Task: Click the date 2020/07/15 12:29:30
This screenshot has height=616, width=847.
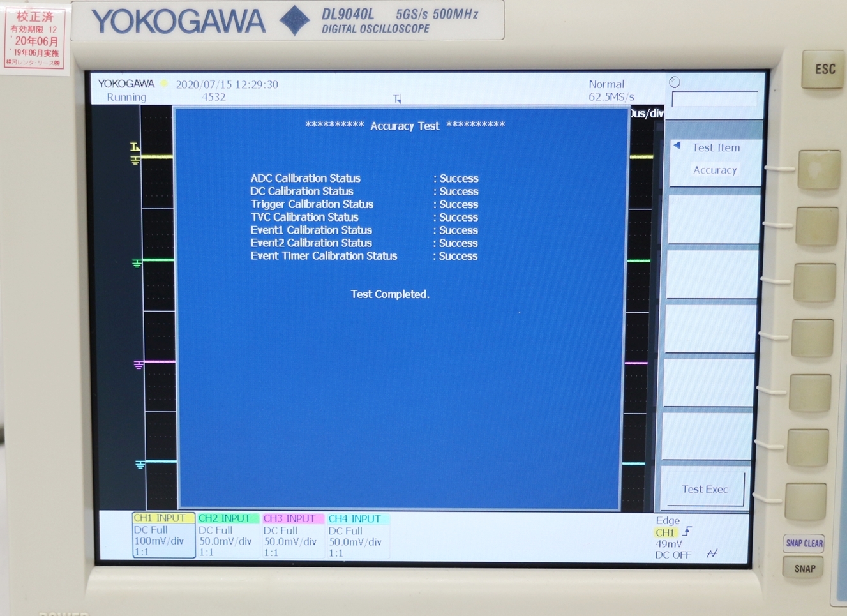Action: tap(227, 84)
